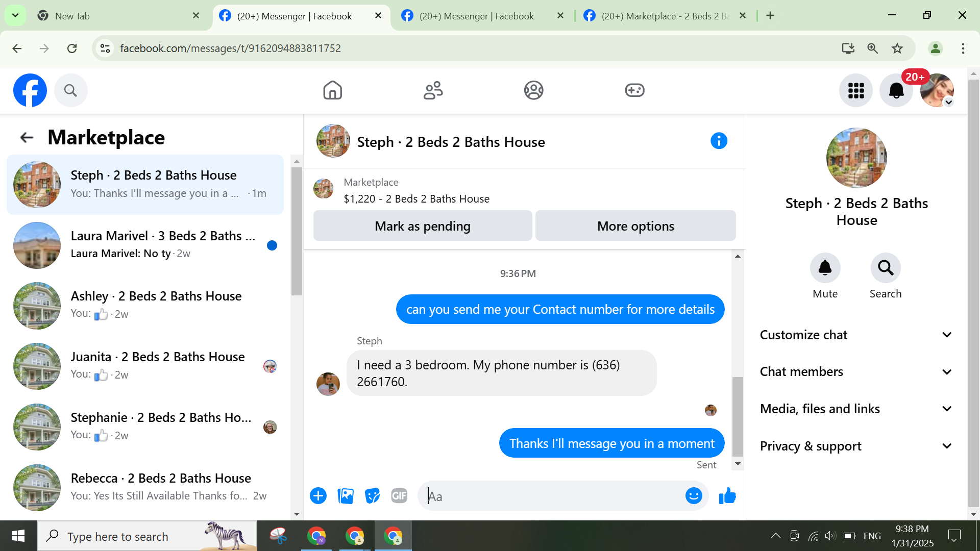Open Steph 2 Beds 2 Baths House chat

click(x=145, y=185)
